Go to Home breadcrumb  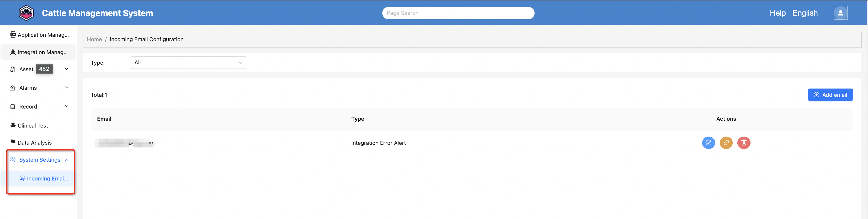coord(94,39)
